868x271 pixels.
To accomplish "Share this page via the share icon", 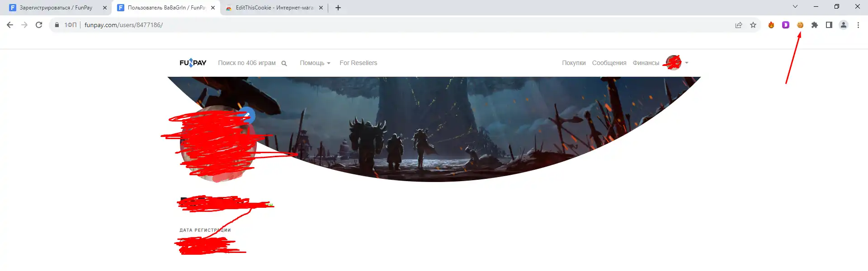I will pos(739,25).
